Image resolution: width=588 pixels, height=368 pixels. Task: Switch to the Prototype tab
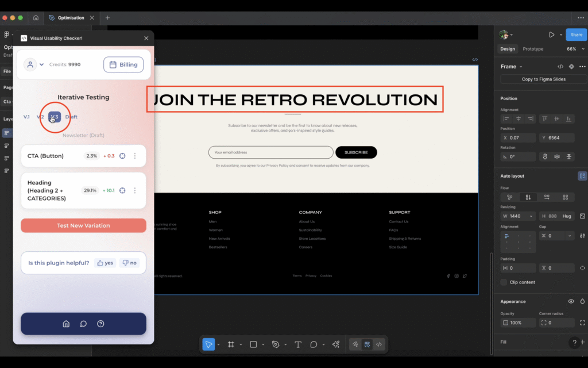[x=533, y=49]
